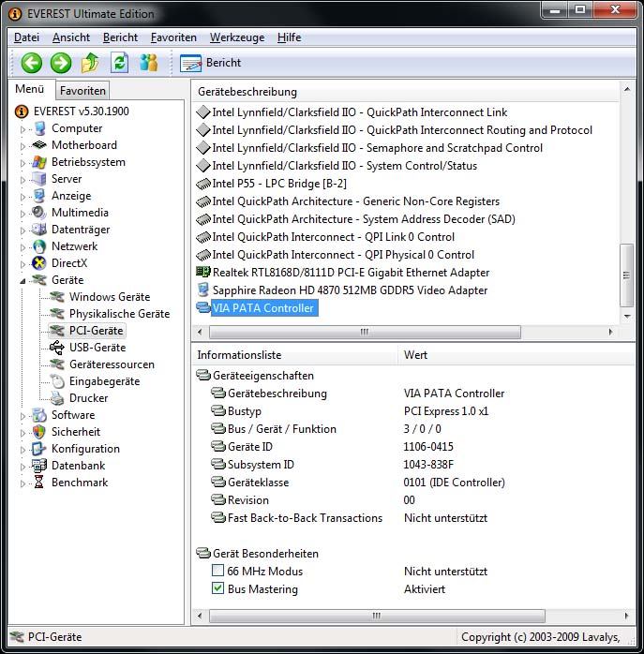This screenshot has height=654, width=644.
Task: Toggle the 66 MHz Modus checkbox
Action: 217,571
